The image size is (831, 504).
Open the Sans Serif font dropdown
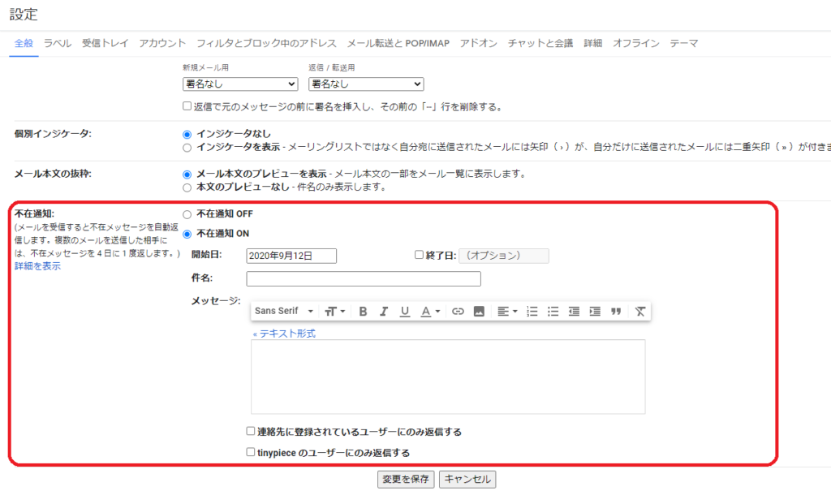click(284, 312)
